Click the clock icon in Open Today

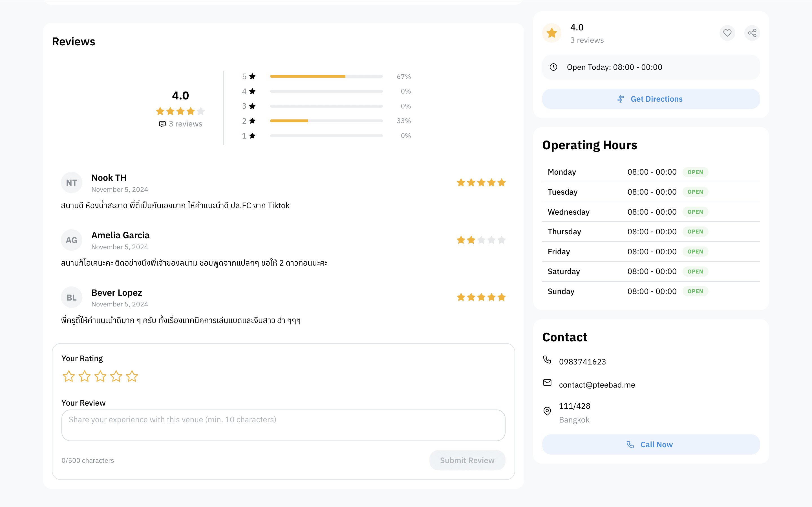pos(553,67)
